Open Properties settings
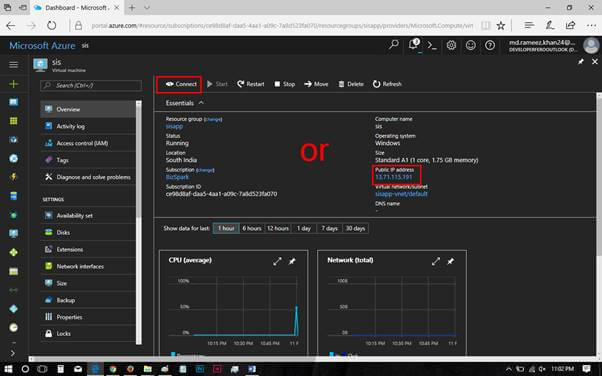 [88, 317]
